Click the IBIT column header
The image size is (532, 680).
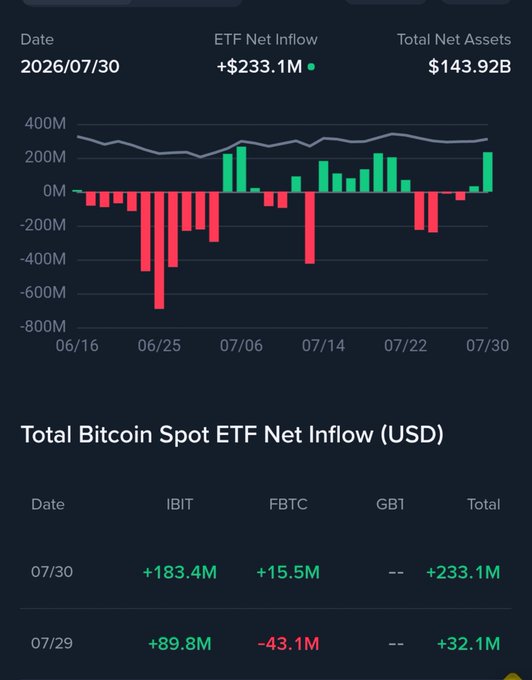(180, 504)
